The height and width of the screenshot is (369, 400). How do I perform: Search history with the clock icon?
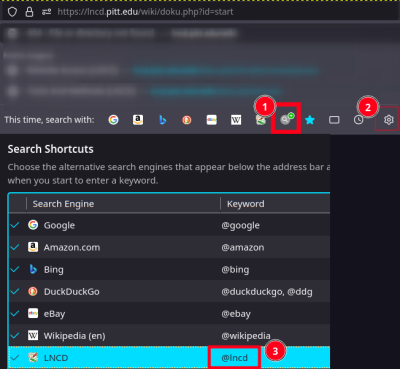(359, 120)
